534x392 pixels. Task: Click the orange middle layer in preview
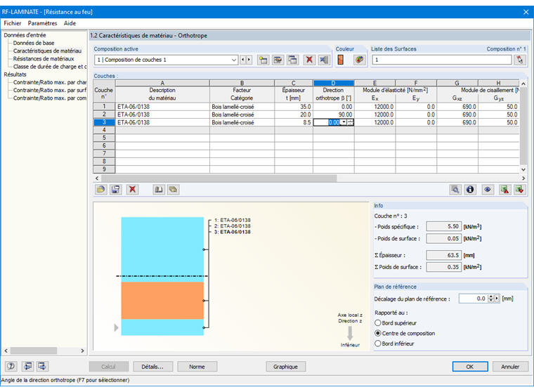[162, 301]
